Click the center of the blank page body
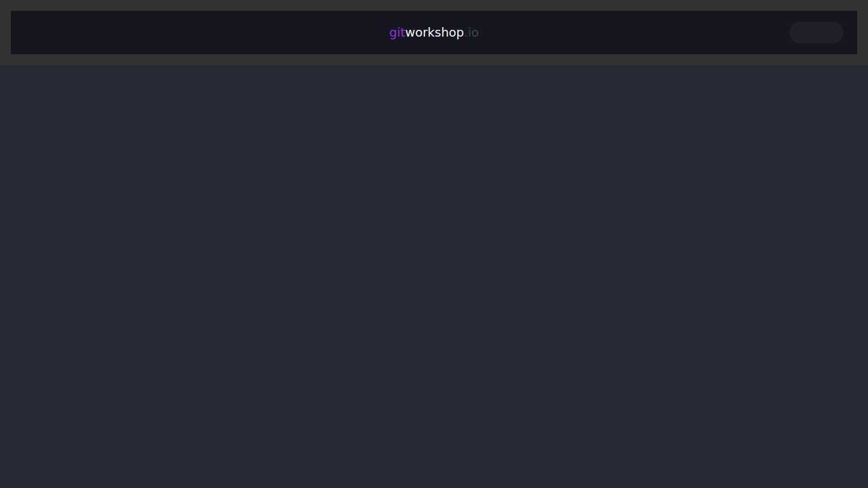This screenshot has height=488, width=868. 434,277
